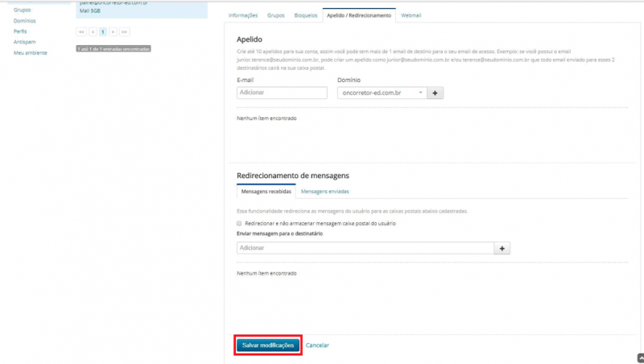The width and height of the screenshot is (644, 364).
Task: Open the Bloqueios tab
Action: click(306, 15)
